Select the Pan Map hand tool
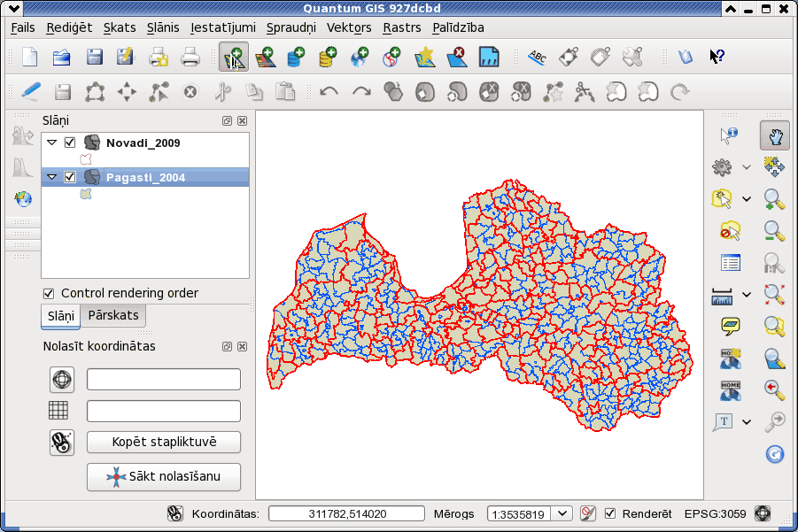Viewport: 798px width, 532px height. pyautogui.click(x=775, y=135)
